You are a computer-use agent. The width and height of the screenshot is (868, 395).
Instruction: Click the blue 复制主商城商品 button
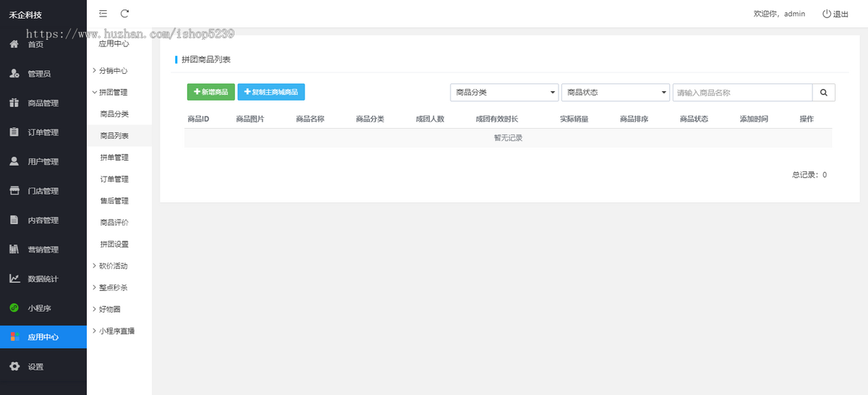pyautogui.click(x=271, y=93)
